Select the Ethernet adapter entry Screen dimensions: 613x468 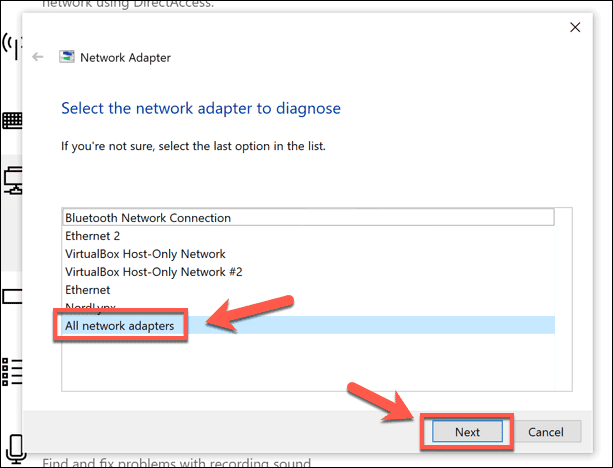pyautogui.click(x=308, y=290)
